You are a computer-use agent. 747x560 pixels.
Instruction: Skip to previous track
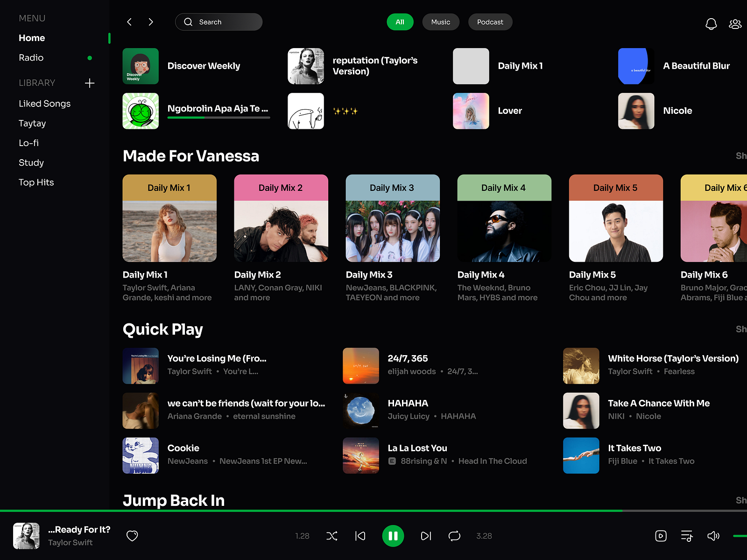tap(360, 536)
